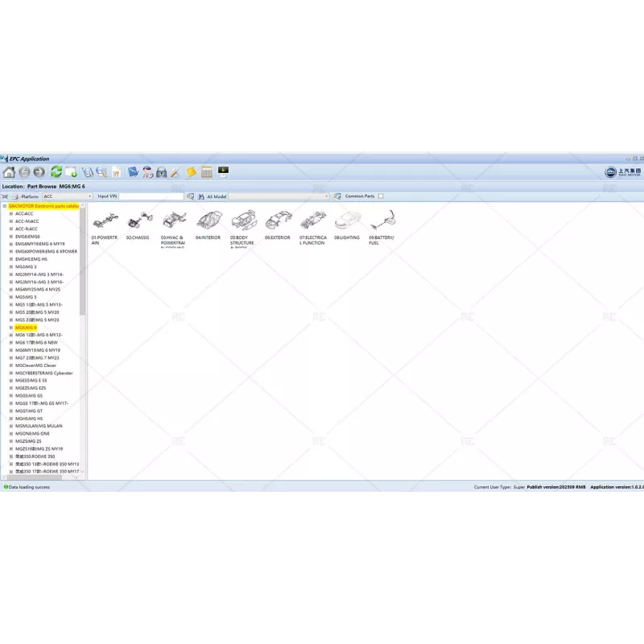Click the Back navigation arrow icon
Viewport: 644px width, 644px height.
point(26,171)
